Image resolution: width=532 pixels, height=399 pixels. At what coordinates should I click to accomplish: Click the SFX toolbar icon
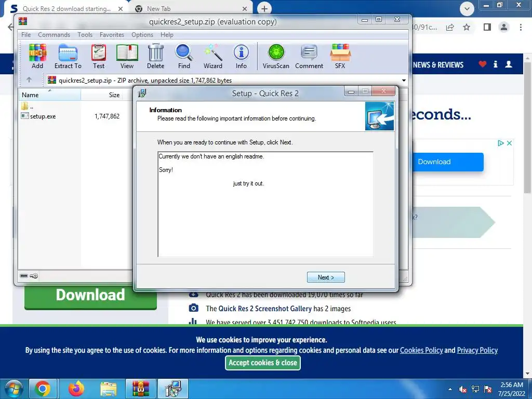click(340, 56)
